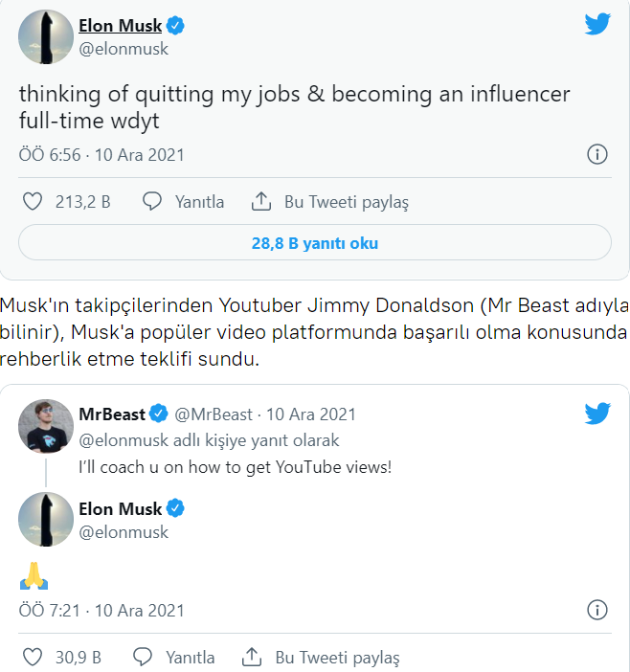Click share icon beside 'Bu Tweeti paylaş' in first tweet
The width and height of the screenshot is (630, 672).
(260, 202)
